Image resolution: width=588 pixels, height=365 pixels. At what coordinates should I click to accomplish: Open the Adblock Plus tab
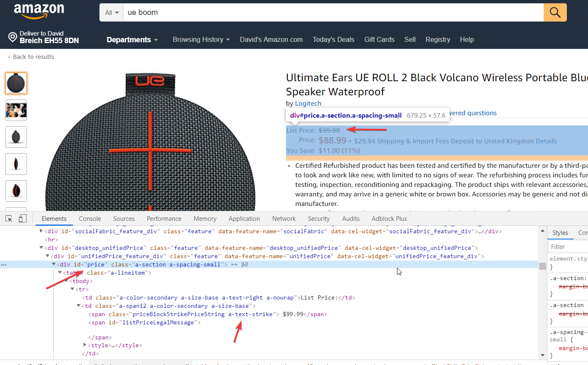[x=389, y=219]
